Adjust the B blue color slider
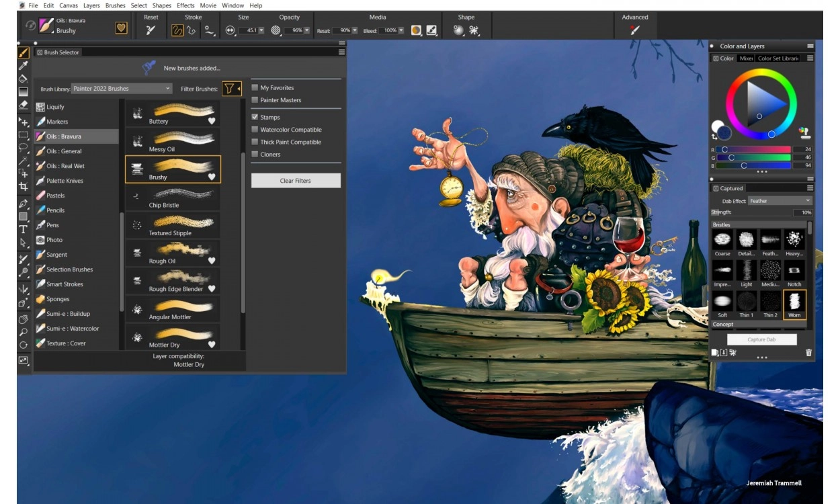Image resolution: width=840 pixels, height=504 pixels. pyautogui.click(x=753, y=165)
